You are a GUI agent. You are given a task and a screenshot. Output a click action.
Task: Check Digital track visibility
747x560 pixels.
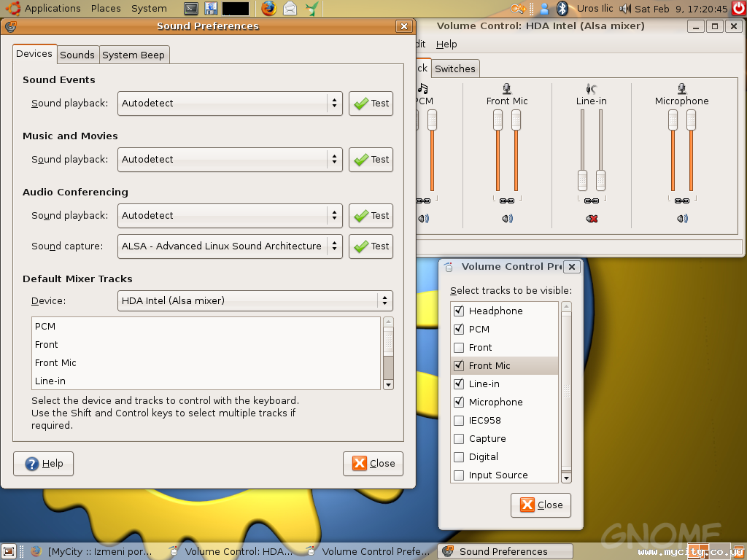point(459,457)
